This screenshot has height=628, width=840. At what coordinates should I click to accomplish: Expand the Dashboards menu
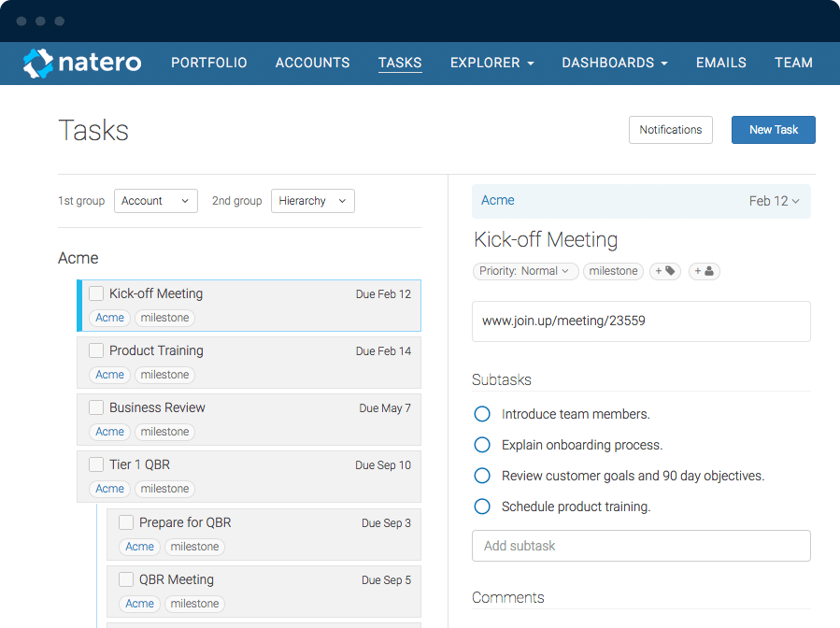coord(615,63)
